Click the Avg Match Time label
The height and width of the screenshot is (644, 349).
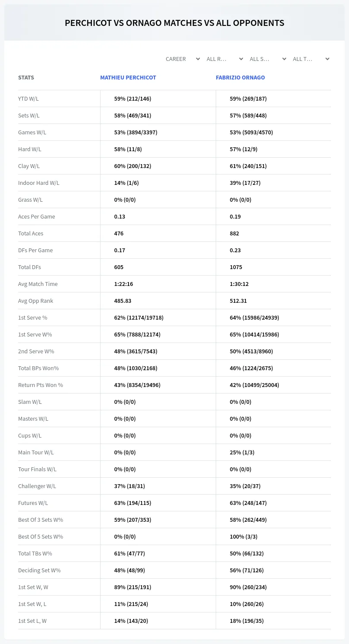pos(38,284)
